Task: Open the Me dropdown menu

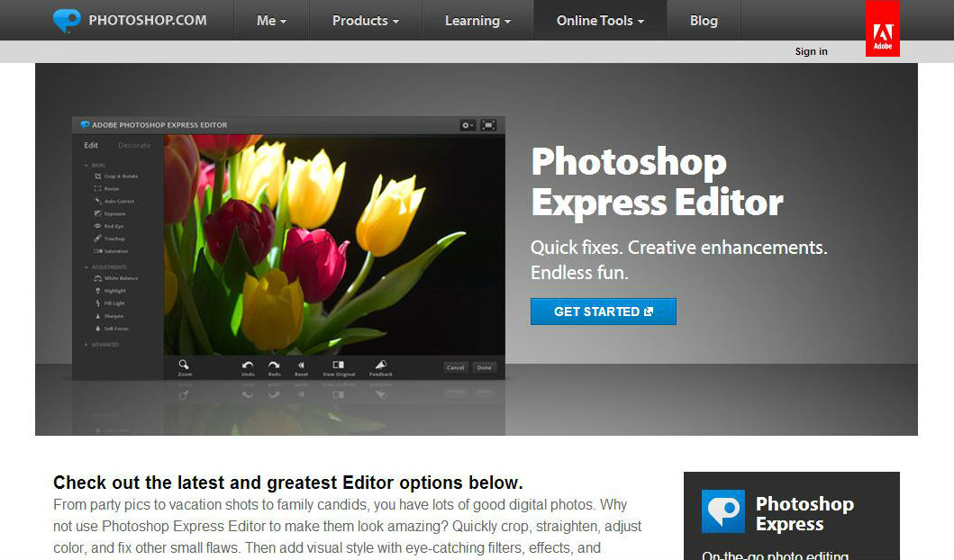Action: click(x=271, y=20)
